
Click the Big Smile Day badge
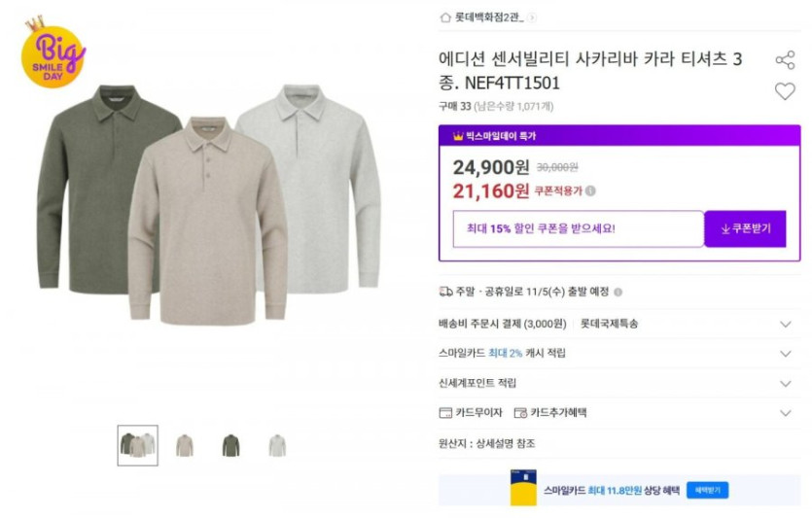[53, 54]
